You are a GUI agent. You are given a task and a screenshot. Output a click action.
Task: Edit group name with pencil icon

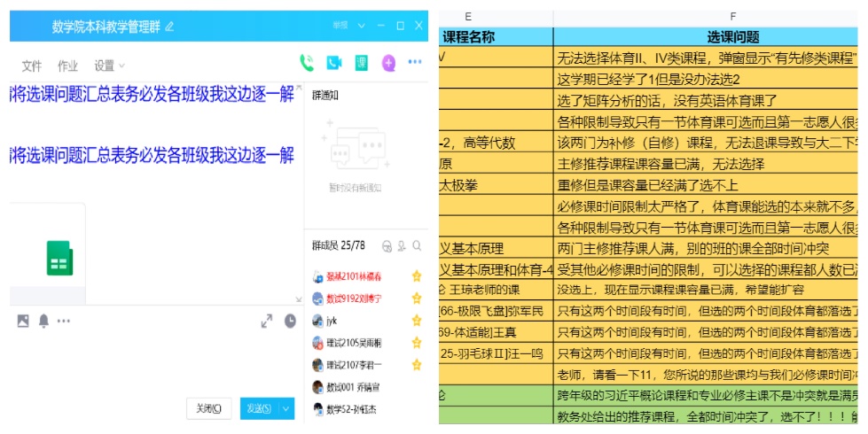pyautogui.click(x=170, y=27)
